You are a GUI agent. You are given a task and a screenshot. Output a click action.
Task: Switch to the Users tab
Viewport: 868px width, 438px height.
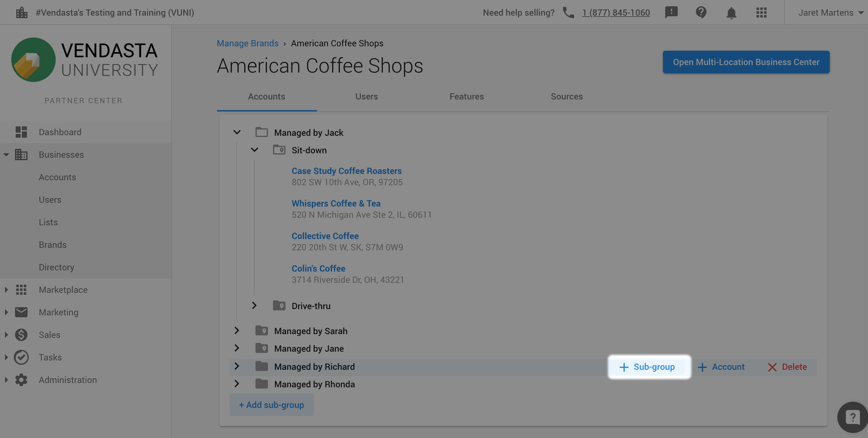click(x=366, y=96)
